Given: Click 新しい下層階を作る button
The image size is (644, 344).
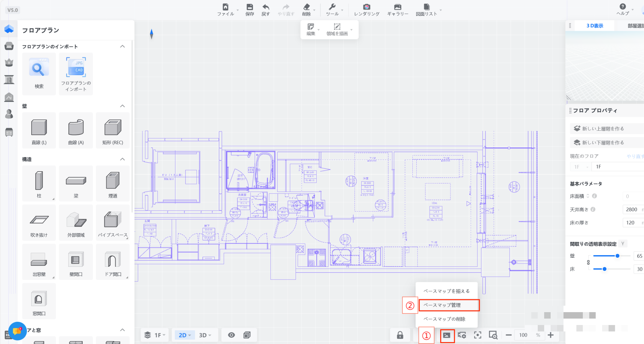Looking at the screenshot, I should (607, 143).
